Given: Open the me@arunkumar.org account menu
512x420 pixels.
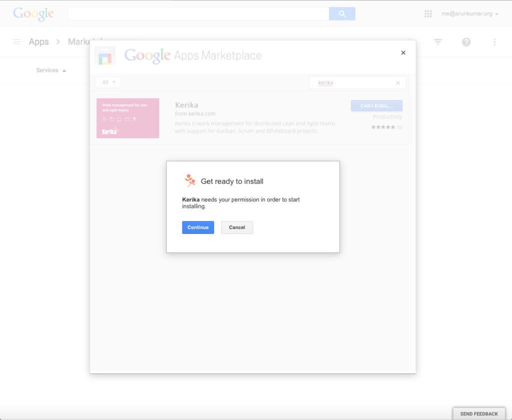Looking at the screenshot, I should pyautogui.click(x=470, y=13).
